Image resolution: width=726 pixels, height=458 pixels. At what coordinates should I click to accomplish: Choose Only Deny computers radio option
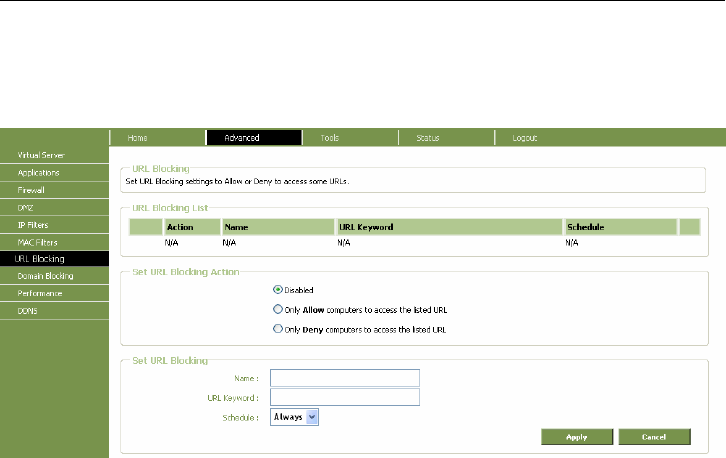(x=278, y=329)
